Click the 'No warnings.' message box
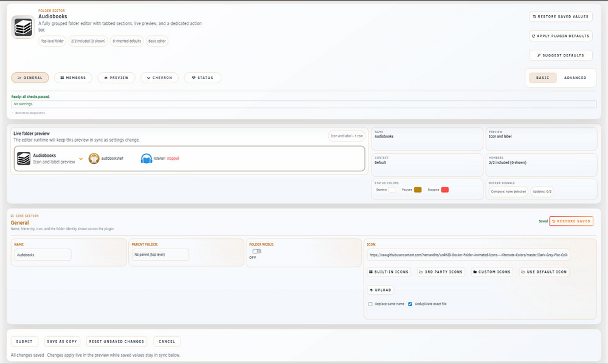The image size is (608, 364). click(303, 104)
